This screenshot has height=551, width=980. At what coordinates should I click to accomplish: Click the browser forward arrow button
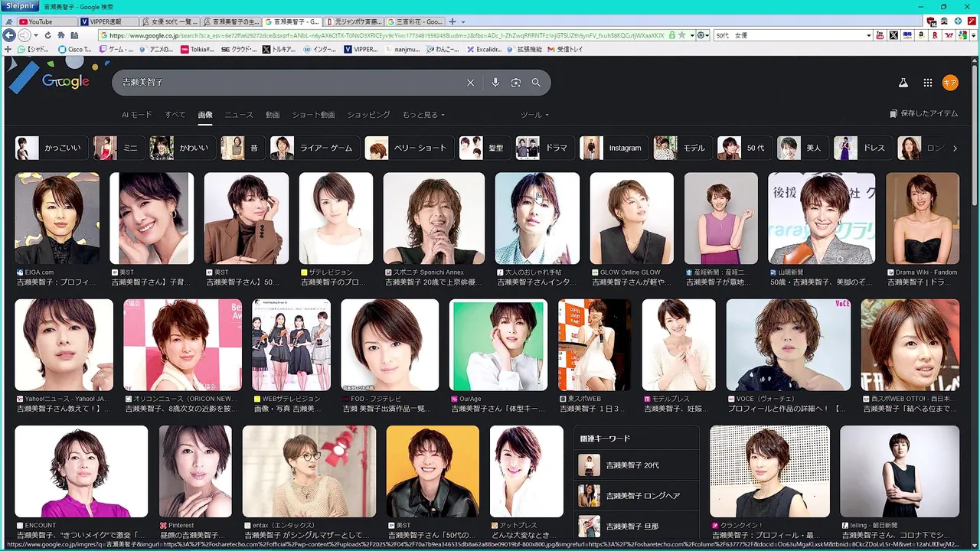(24, 35)
